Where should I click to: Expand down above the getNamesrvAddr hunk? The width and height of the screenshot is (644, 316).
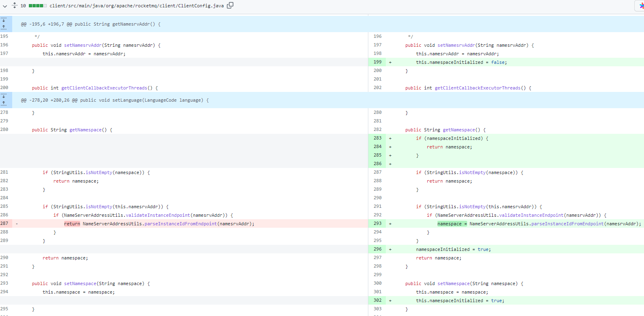coord(4,20)
